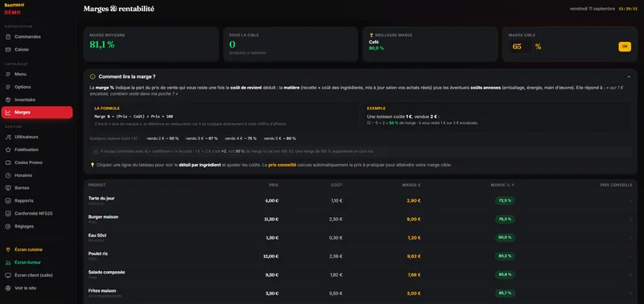Sort by the PRIX column header
The image size is (644, 304).
[274, 185]
